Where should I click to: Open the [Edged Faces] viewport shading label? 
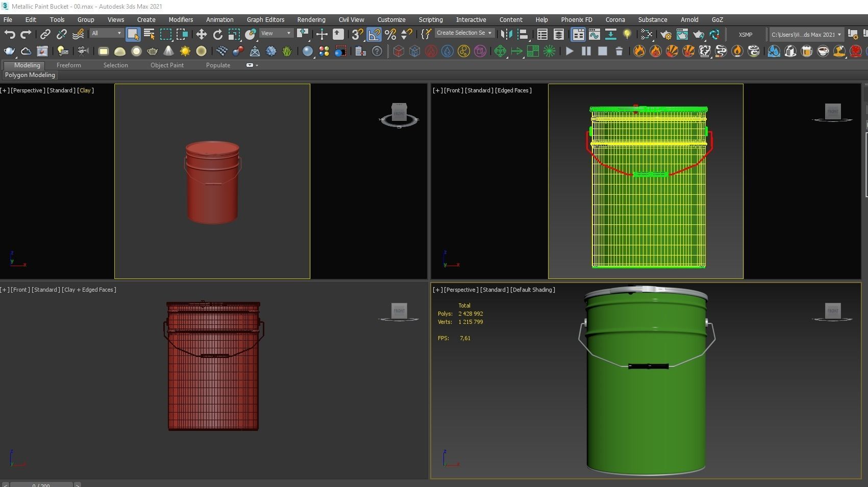click(x=513, y=90)
